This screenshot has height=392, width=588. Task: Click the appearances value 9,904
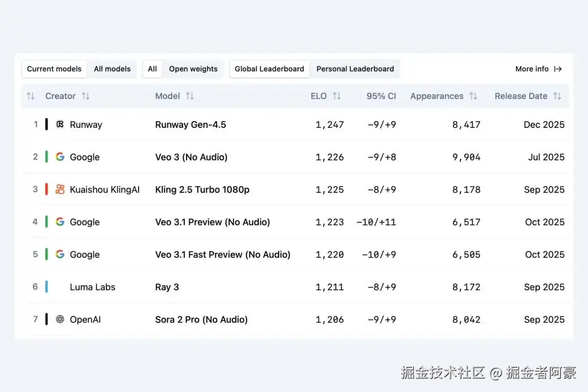pyautogui.click(x=466, y=157)
